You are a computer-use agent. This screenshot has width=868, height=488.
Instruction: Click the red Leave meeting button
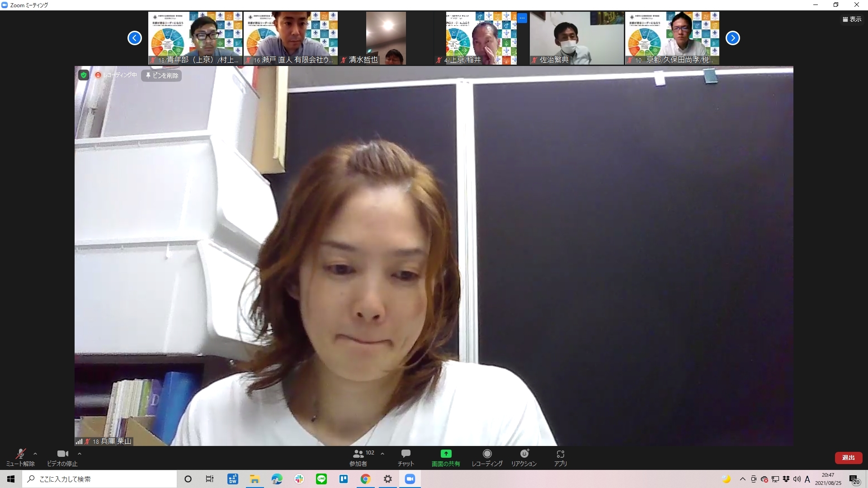tap(848, 458)
